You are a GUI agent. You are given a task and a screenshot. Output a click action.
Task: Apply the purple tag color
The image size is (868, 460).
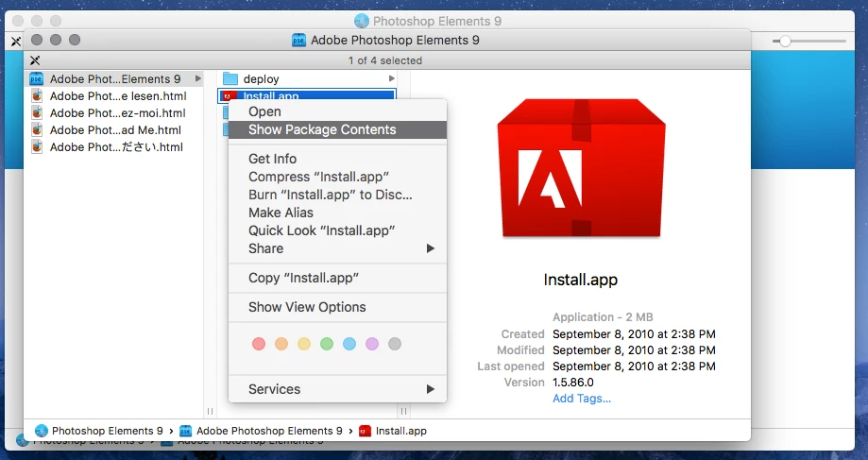tap(372, 344)
